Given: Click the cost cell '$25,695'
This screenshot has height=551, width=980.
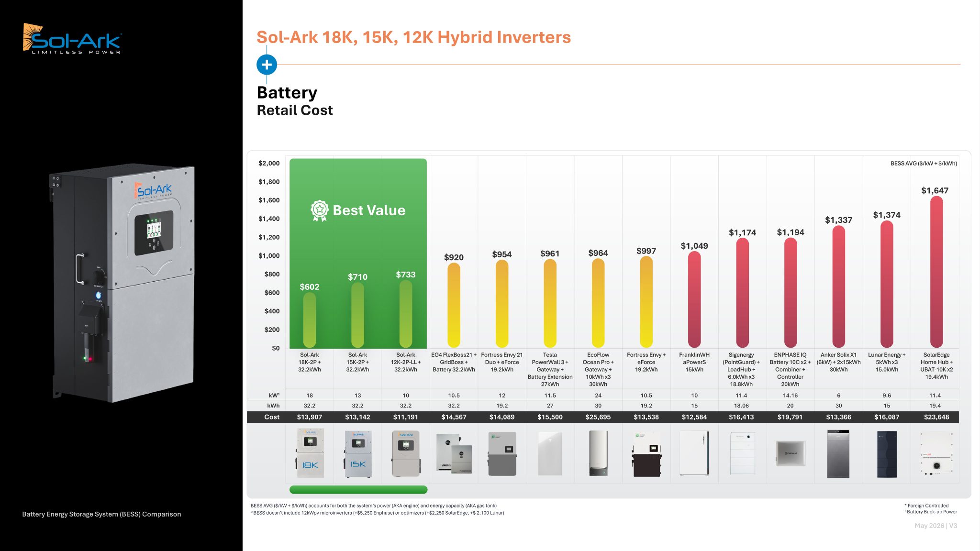Looking at the screenshot, I should pos(598,417).
